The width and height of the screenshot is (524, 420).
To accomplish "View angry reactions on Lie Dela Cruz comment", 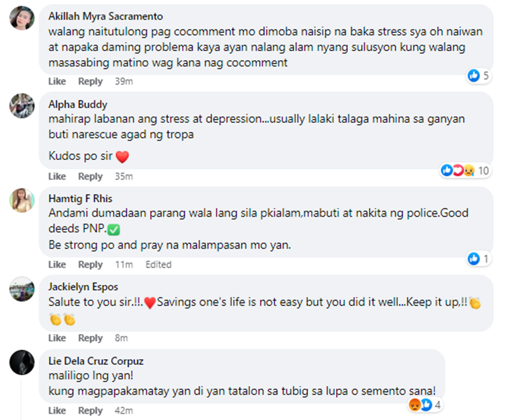I will point(422,404).
